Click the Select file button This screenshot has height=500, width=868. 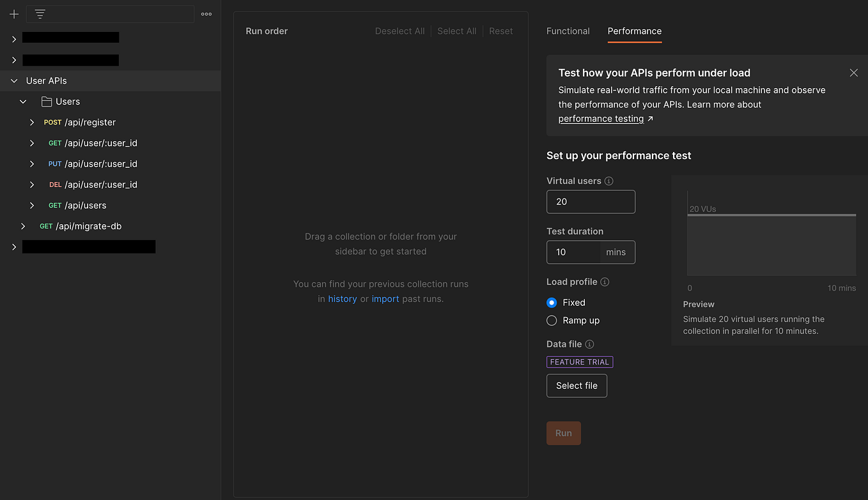[577, 386]
